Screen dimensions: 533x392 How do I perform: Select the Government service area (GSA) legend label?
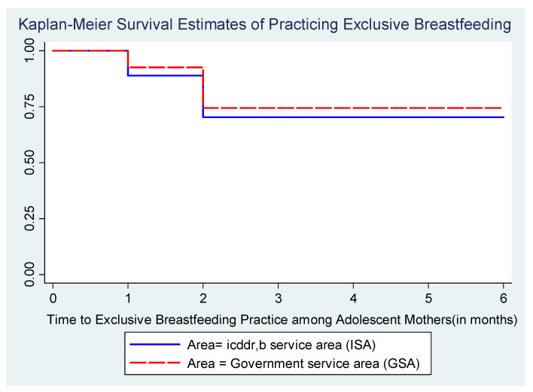pos(303,363)
